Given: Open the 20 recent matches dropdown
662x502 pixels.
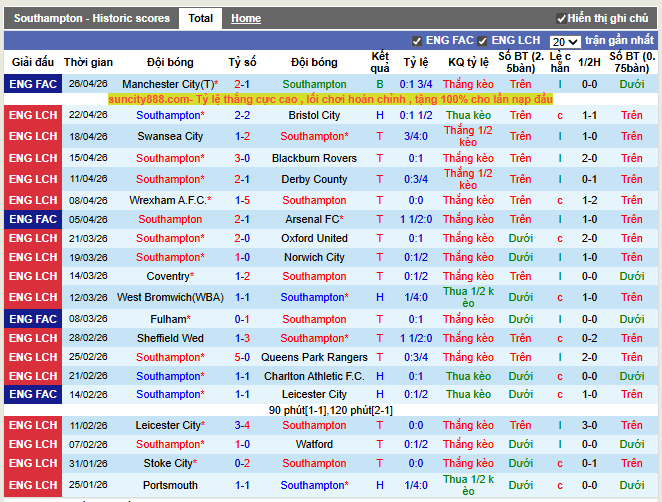Looking at the screenshot, I should click(564, 42).
